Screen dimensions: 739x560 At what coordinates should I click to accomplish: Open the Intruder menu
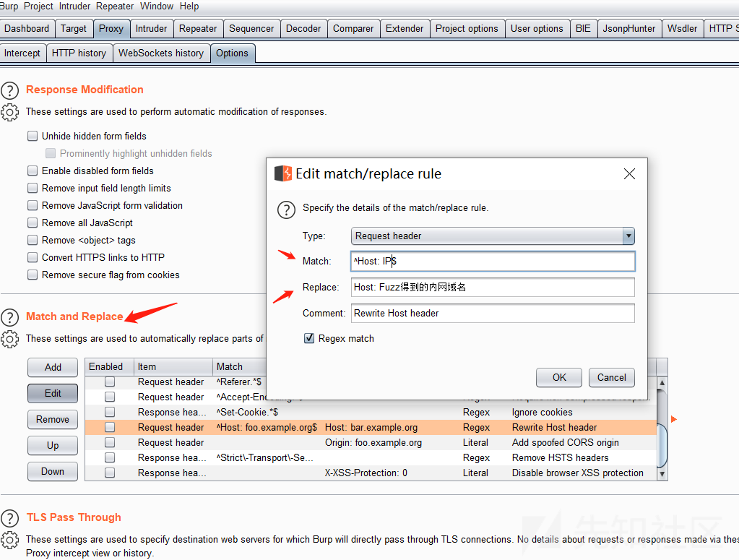[74, 6]
